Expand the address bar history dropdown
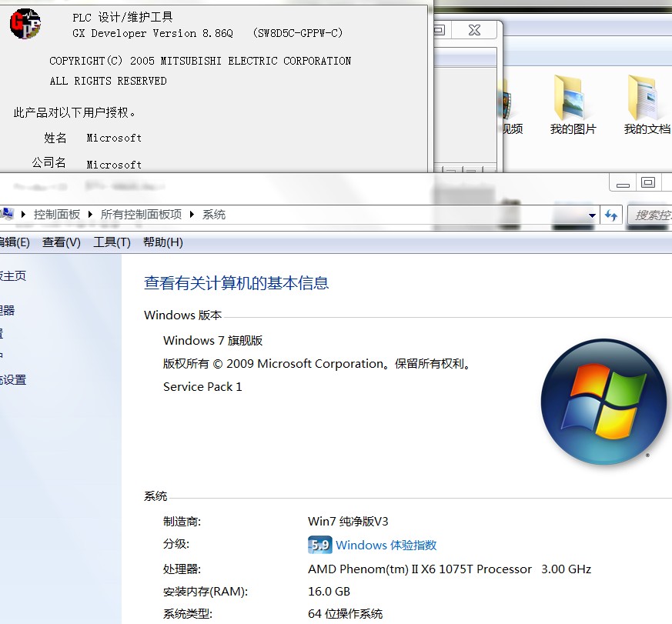The height and width of the screenshot is (624, 672). (x=591, y=215)
